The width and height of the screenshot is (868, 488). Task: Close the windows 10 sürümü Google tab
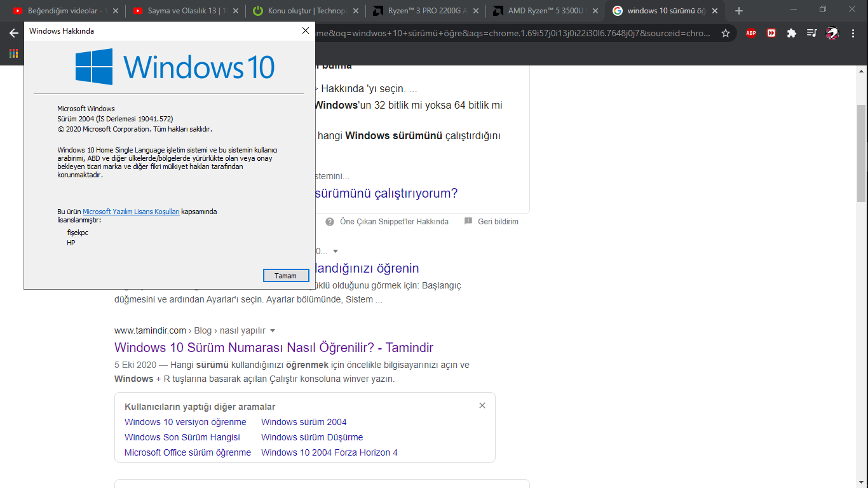(715, 11)
